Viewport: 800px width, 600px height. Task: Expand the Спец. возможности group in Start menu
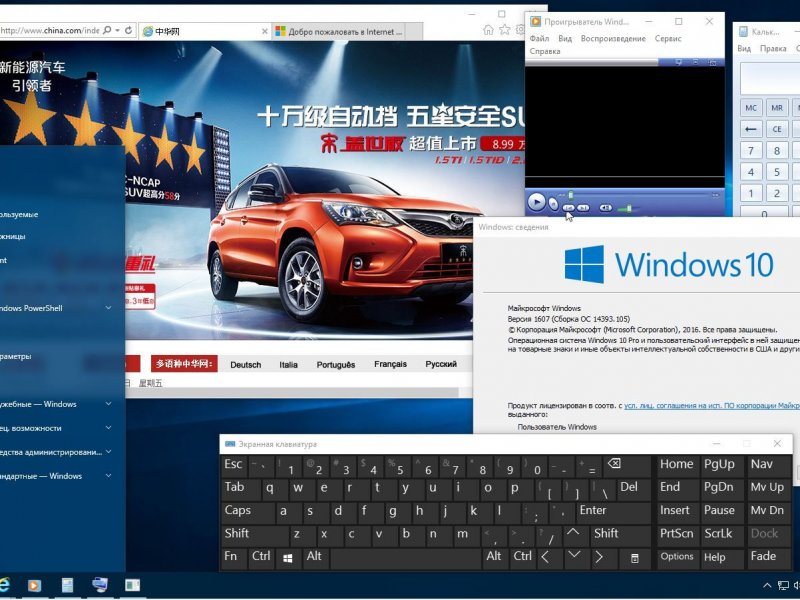pos(109,428)
